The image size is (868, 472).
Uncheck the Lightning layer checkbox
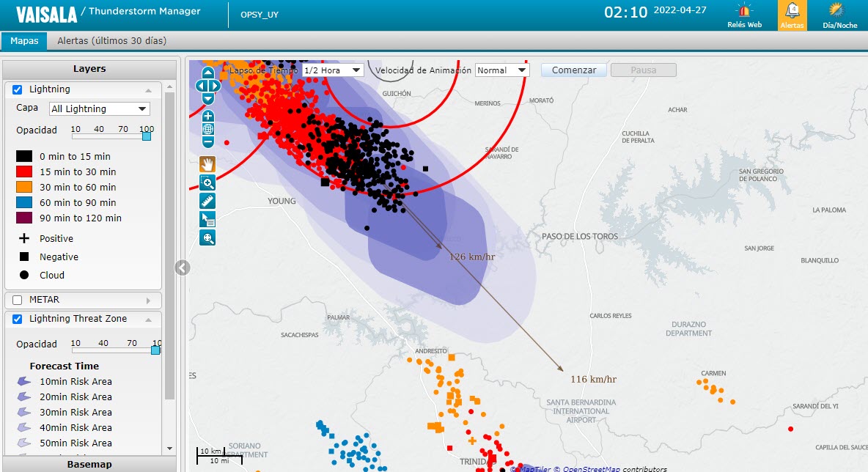tap(17, 89)
